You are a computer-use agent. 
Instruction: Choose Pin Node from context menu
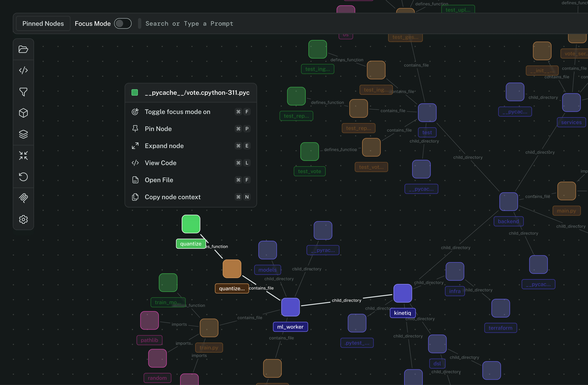(x=191, y=129)
